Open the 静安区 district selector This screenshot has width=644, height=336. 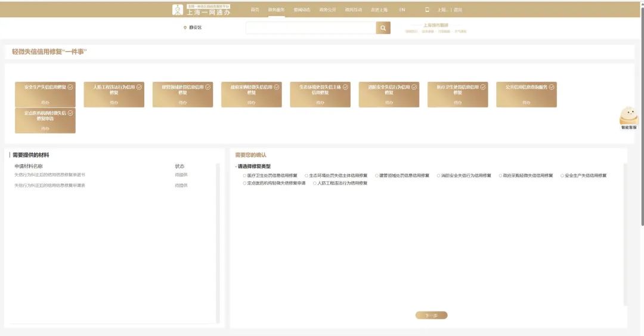(195, 27)
